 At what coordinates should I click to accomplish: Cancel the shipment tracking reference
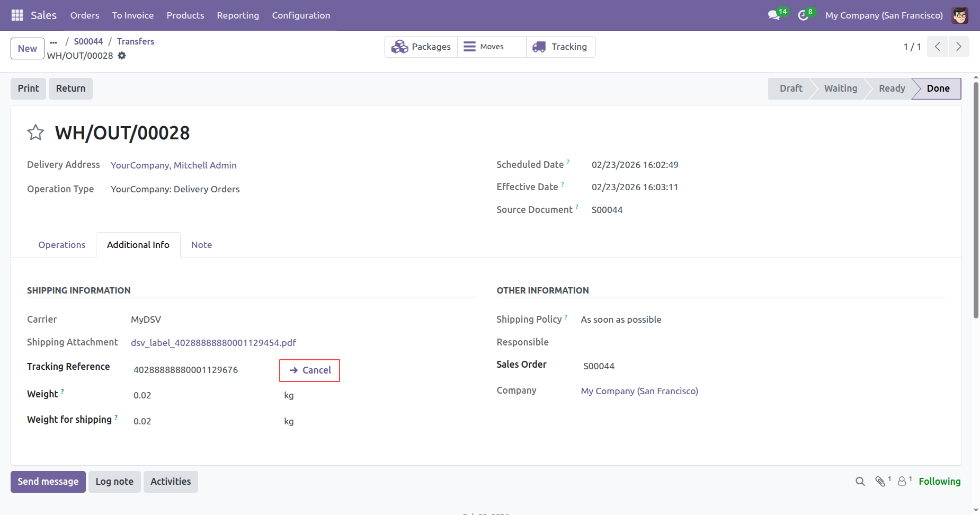point(310,370)
